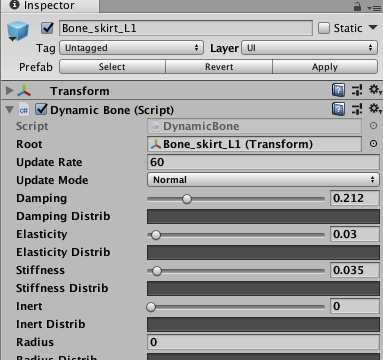This screenshot has height=360, width=383.
Task: Click the Root field Bone_skirt_L1 (Transform)
Action: 254,144
